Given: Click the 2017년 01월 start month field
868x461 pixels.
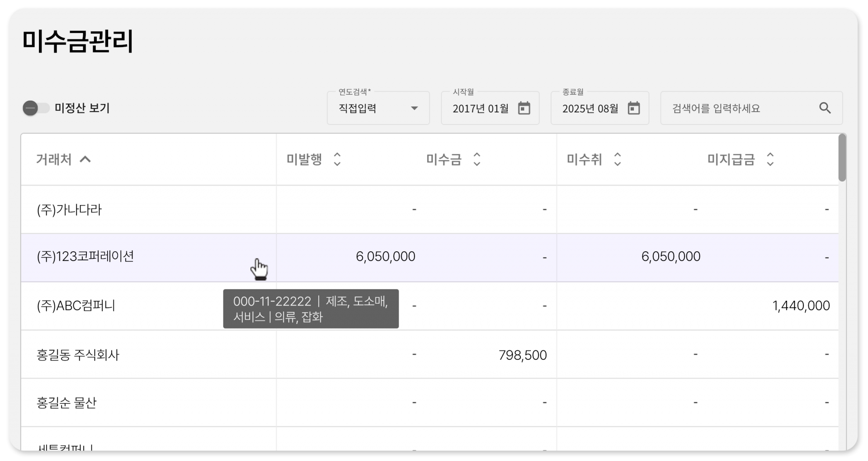Looking at the screenshot, I should pos(481,108).
